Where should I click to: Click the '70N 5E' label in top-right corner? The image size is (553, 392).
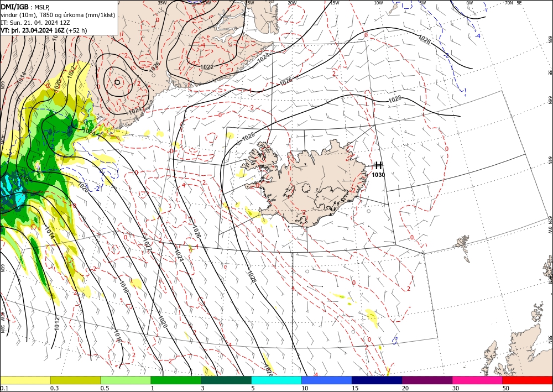click(513, 3)
